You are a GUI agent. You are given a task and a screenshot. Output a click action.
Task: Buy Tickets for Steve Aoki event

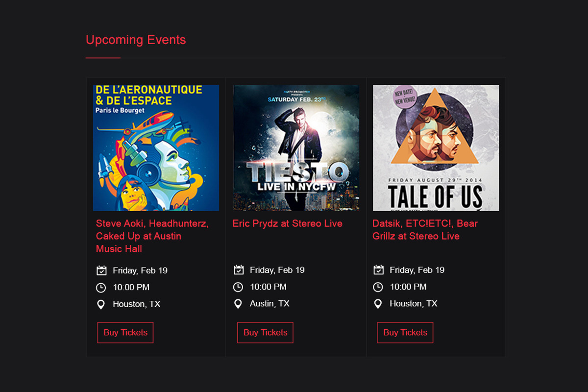point(125,333)
